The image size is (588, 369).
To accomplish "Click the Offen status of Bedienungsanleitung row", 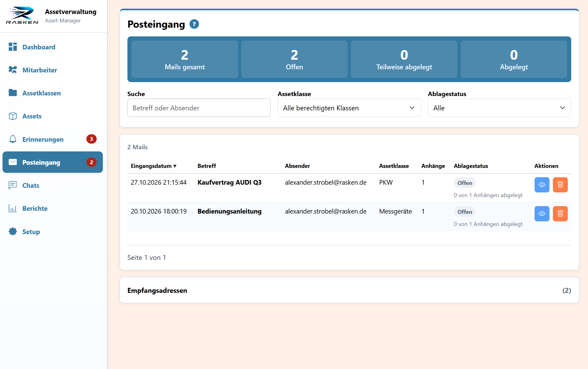I will (465, 212).
